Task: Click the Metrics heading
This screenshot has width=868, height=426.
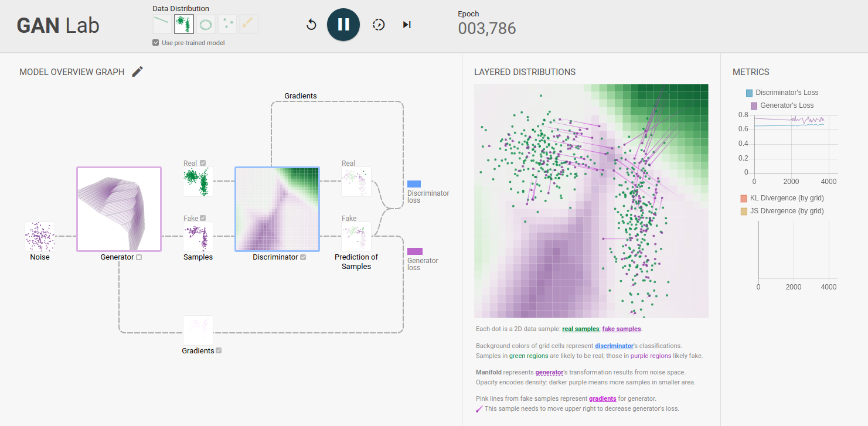Action: click(751, 72)
